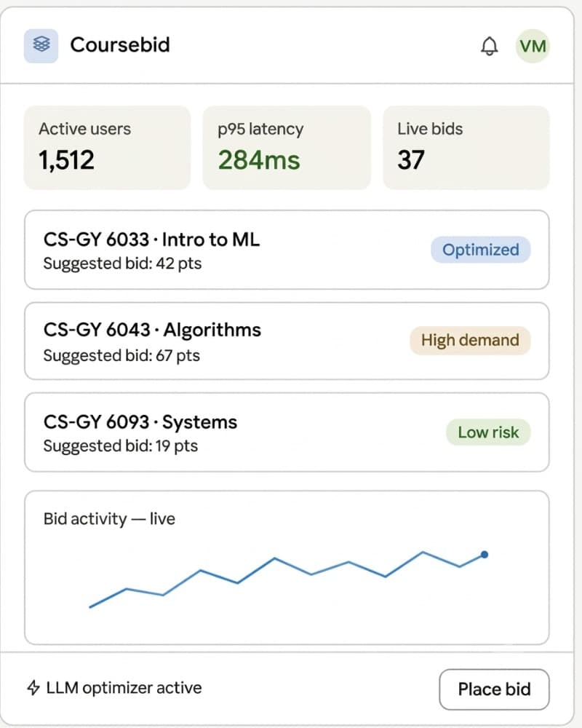This screenshot has height=728, width=582.
Task: Click the Coursebid stacked-layers logo icon
Action: pyautogui.click(x=41, y=45)
